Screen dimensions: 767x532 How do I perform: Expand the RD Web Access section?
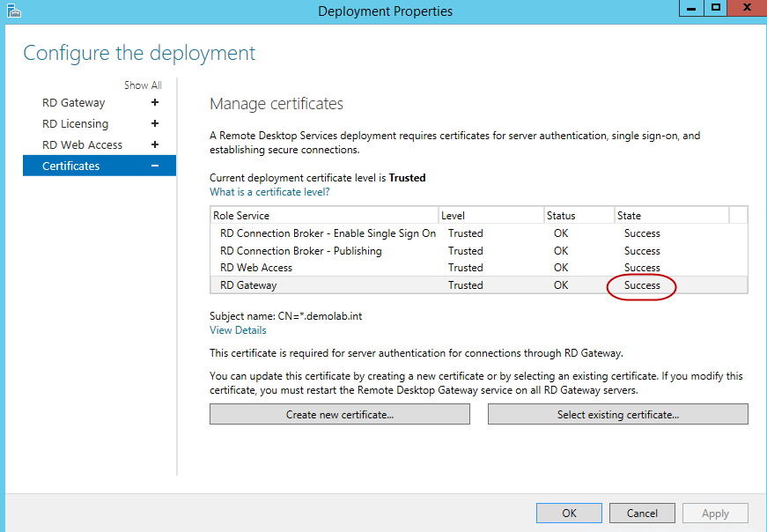click(x=155, y=144)
